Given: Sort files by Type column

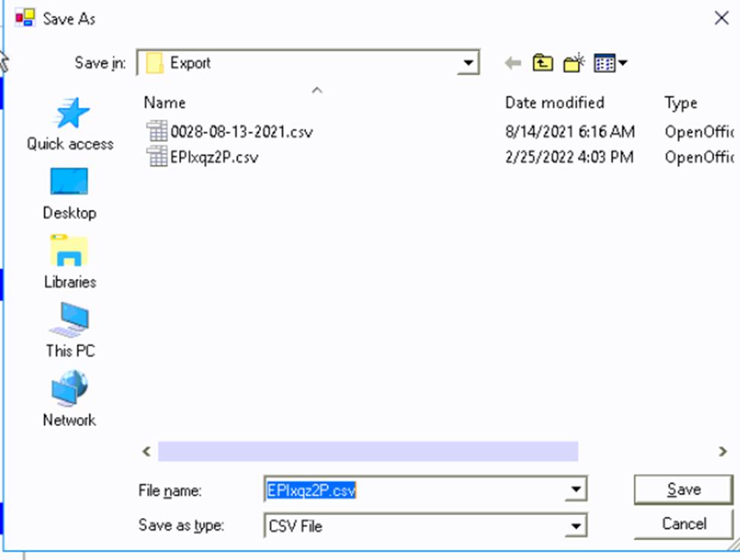Looking at the screenshot, I should [681, 103].
